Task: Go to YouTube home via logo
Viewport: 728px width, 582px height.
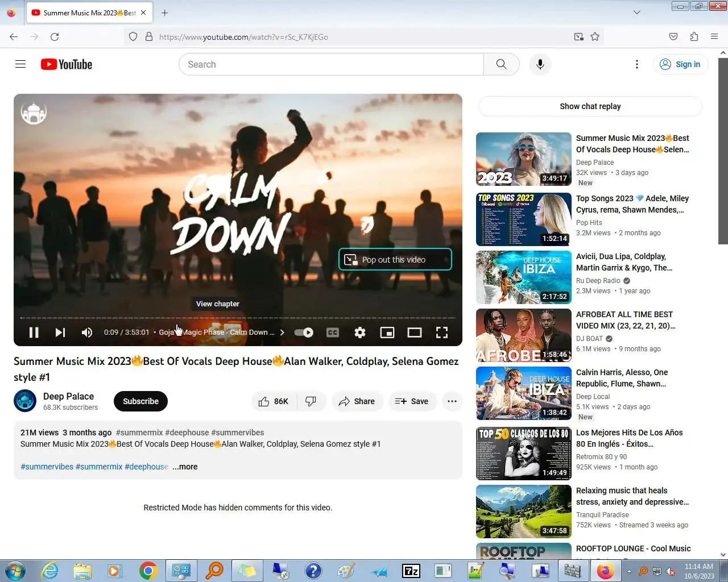Action: [67, 64]
